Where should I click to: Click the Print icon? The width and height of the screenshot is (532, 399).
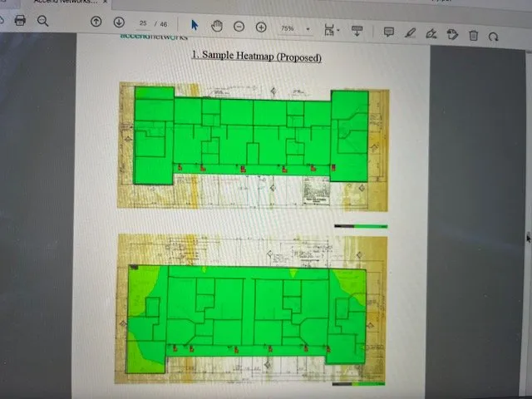(x=20, y=21)
